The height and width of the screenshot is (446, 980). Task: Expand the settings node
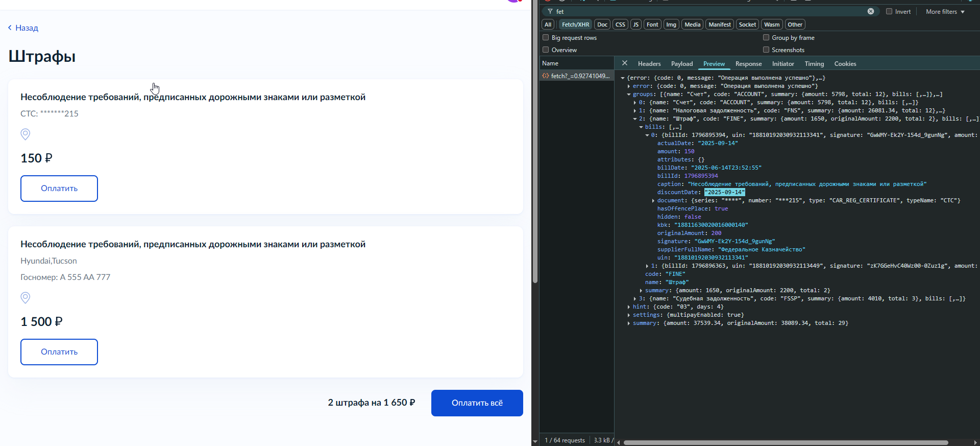tap(629, 315)
